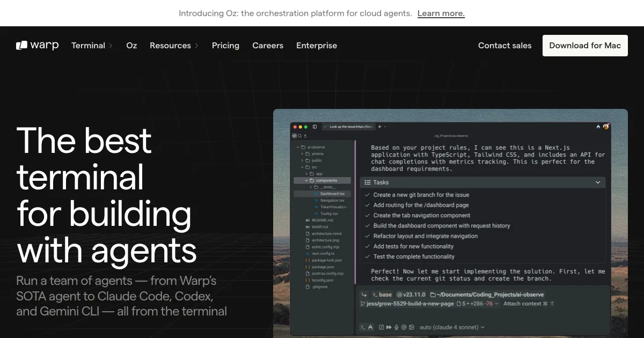Open the Pricing page from navbar
The height and width of the screenshot is (338, 644).
(225, 46)
